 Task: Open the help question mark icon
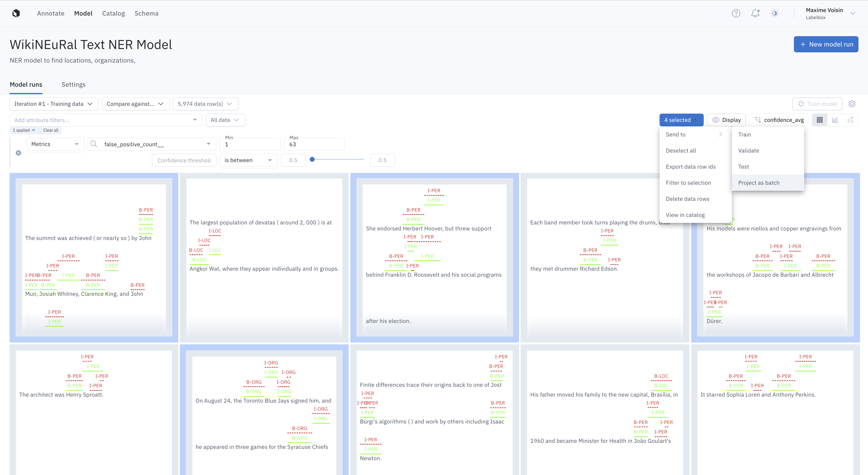point(736,14)
